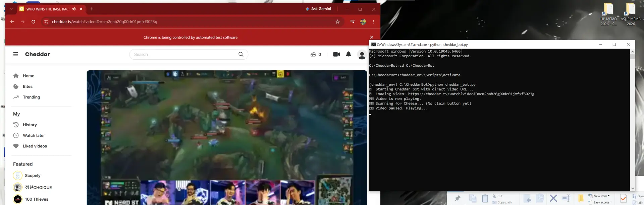Close the WHO WINS THE BASE RACE tab
Screen dimensions: 644x205
[81, 9]
